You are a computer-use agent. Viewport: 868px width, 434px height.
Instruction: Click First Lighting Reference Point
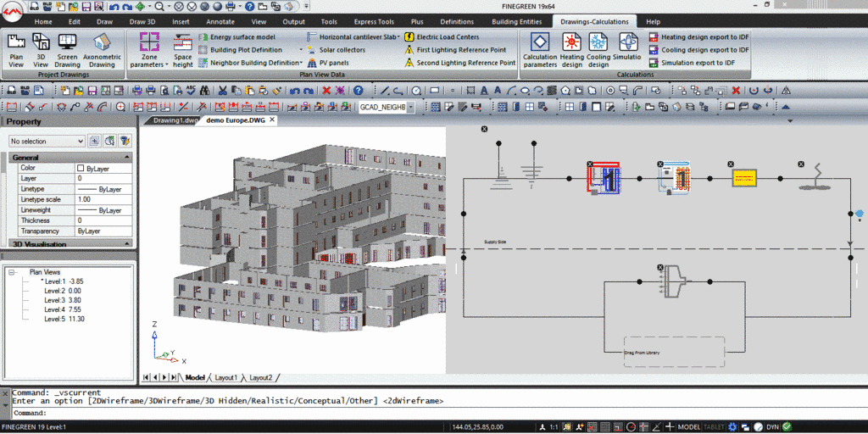coord(455,50)
